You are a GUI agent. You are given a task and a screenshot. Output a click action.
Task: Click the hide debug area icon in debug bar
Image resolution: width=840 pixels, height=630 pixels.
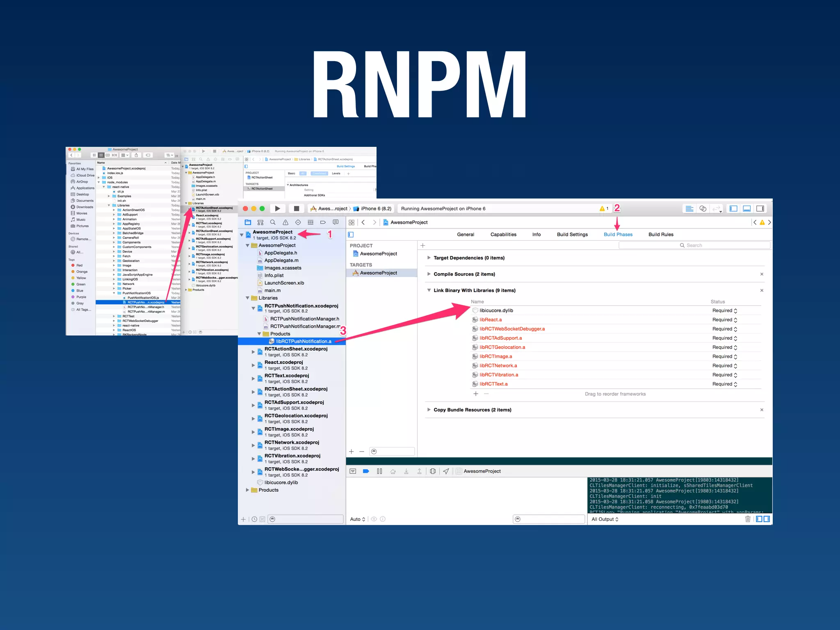[x=353, y=471]
